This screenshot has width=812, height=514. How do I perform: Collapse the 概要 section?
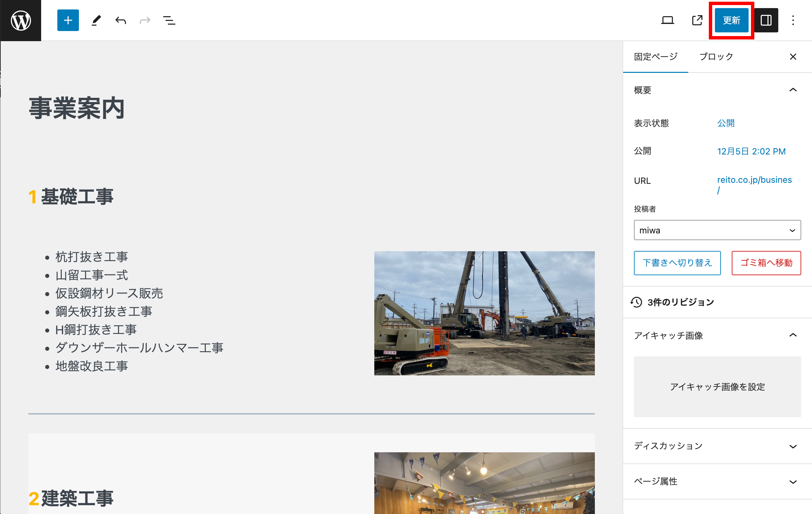(793, 90)
